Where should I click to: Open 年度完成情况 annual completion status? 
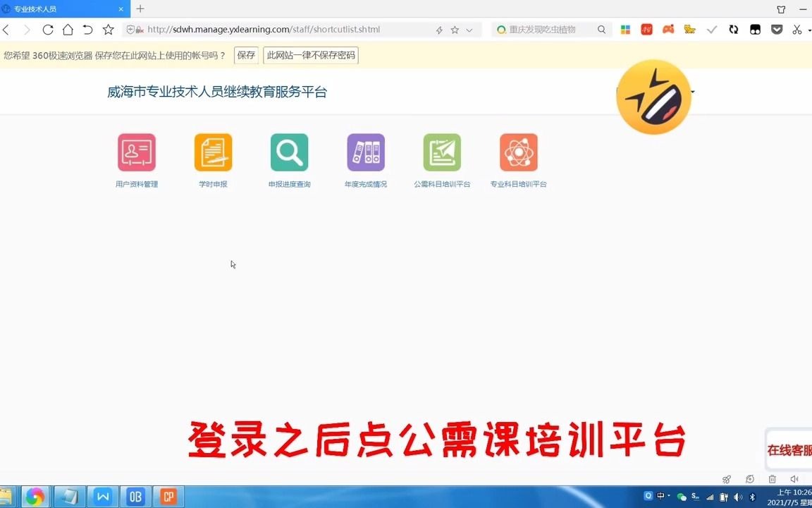pyautogui.click(x=366, y=152)
